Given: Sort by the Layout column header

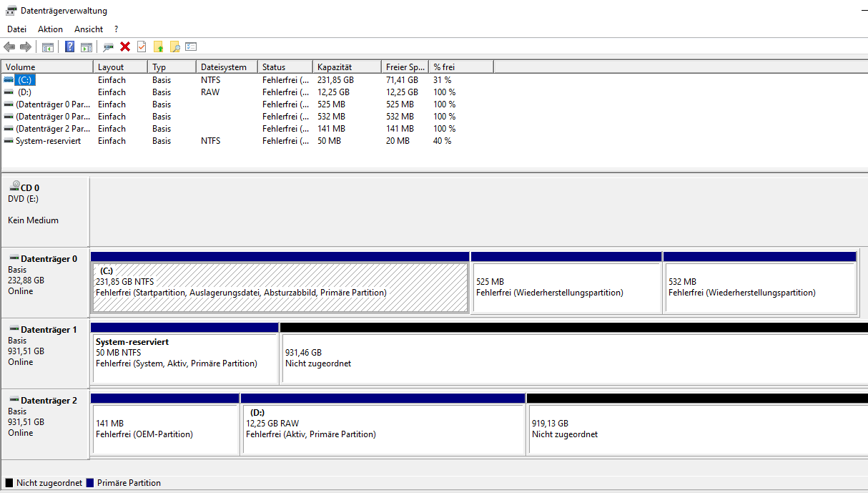Looking at the screenshot, I should 121,67.
